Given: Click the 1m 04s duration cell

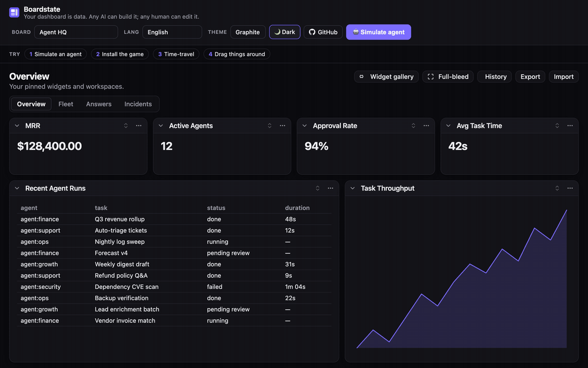Looking at the screenshot, I should point(295,287).
